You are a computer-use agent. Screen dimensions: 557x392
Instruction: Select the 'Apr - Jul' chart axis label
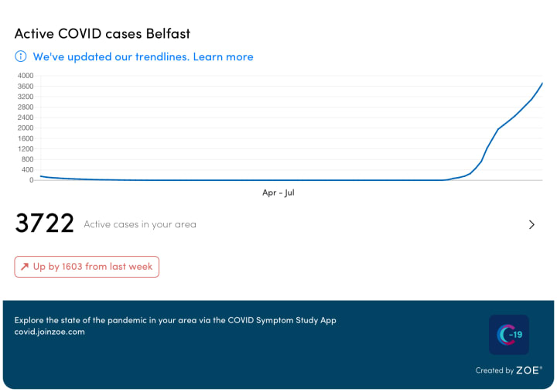(x=278, y=193)
